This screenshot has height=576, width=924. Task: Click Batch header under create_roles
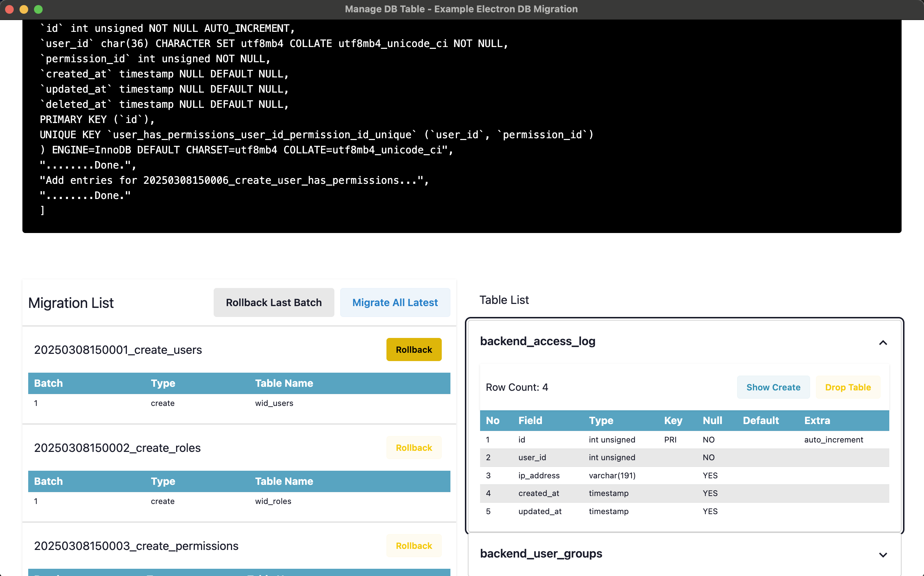point(48,481)
